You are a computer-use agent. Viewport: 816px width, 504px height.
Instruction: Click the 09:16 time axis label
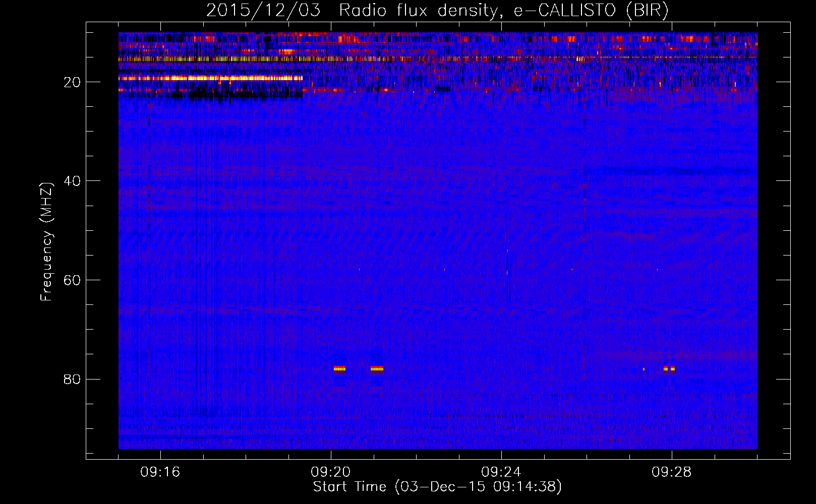[x=160, y=472]
